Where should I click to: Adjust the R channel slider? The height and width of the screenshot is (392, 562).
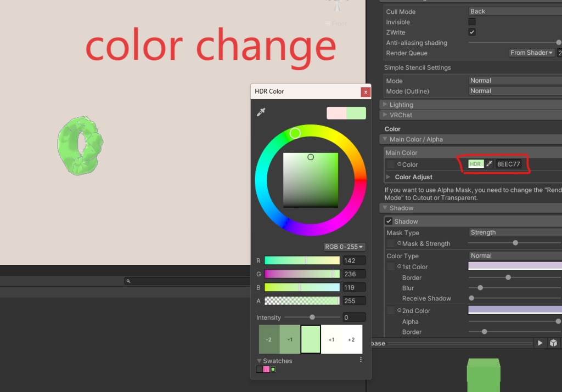pos(302,260)
